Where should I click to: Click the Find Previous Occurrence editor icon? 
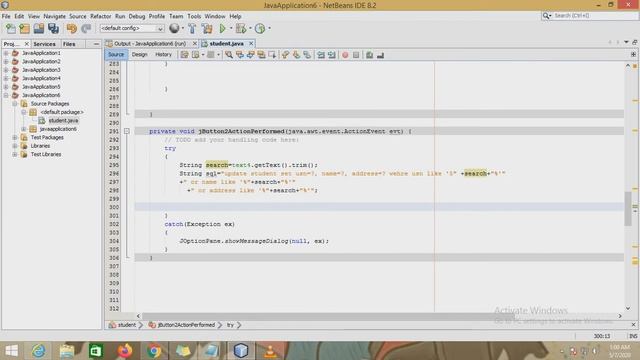pos(240,55)
